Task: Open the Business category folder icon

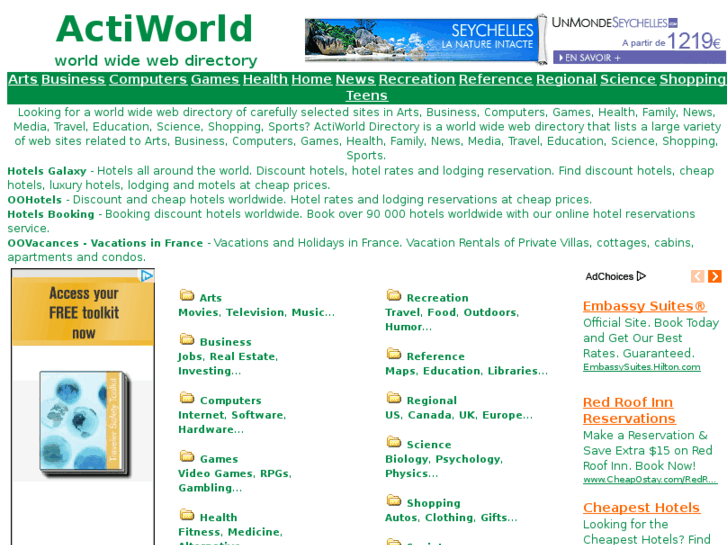Action: point(187,340)
